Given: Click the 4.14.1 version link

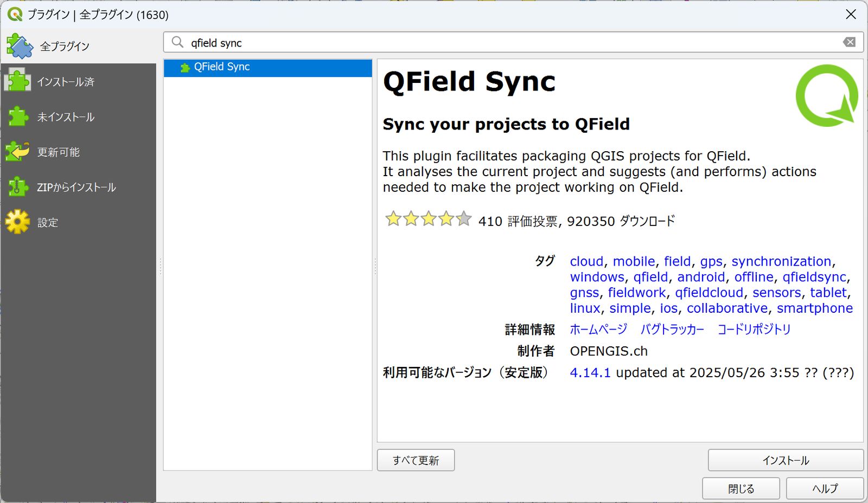Looking at the screenshot, I should (x=590, y=373).
